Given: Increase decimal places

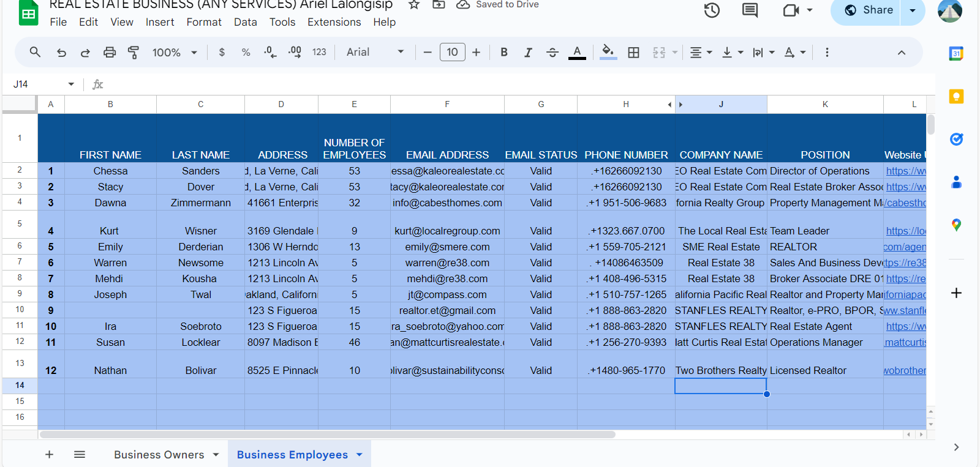Looking at the screenshot, I should [295, 53].
